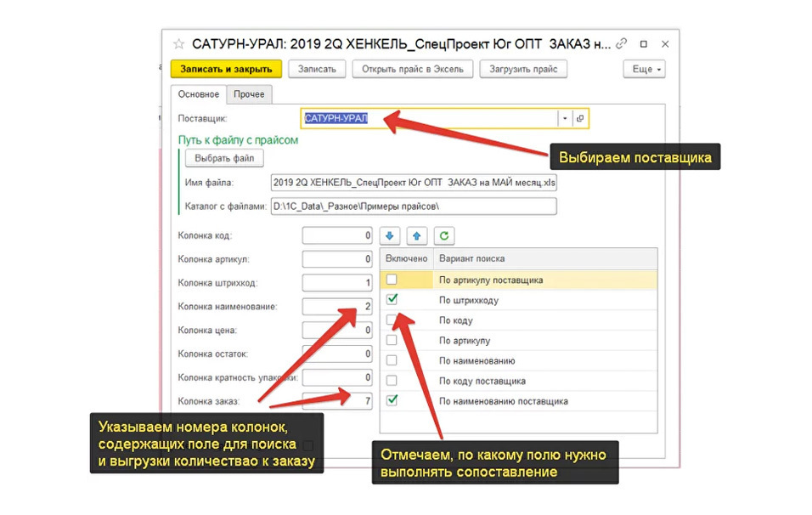Open supplier card with the open-form icon

pos(580,119)
